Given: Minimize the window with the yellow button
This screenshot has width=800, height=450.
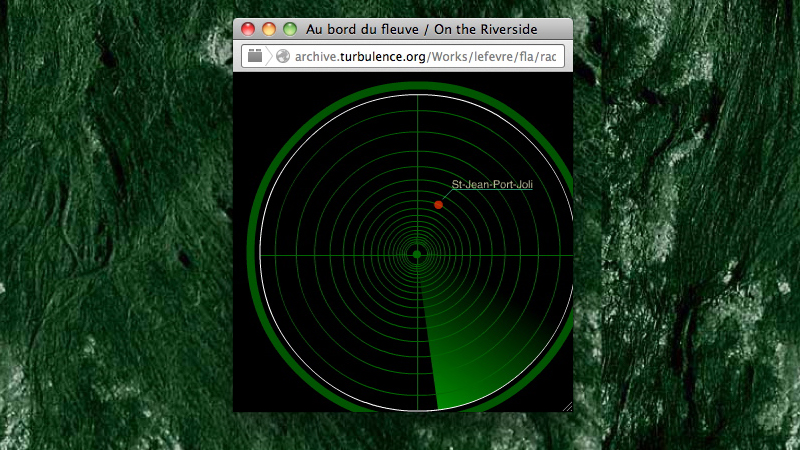Looking at the screenshot, I should tap(269, 29).
